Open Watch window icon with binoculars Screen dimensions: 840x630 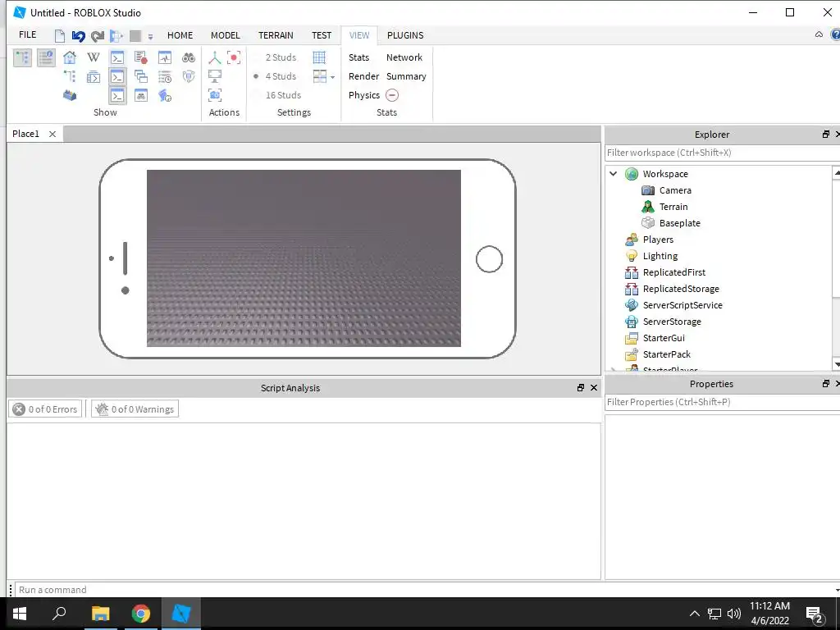coord(141,95)
